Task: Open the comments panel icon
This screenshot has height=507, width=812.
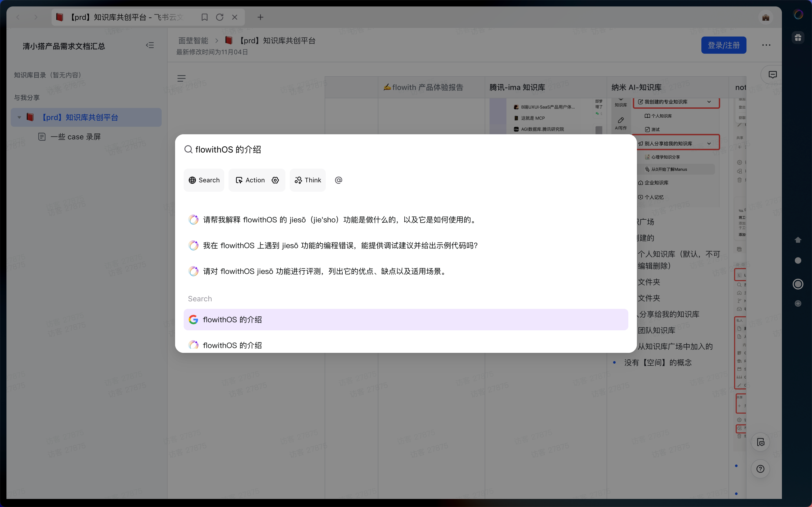Action: 773,74
